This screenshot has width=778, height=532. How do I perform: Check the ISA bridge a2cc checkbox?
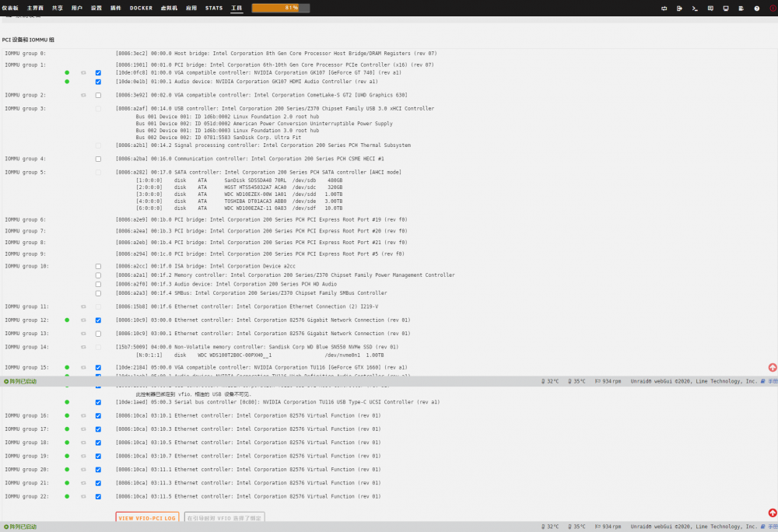tap(98, 266)
